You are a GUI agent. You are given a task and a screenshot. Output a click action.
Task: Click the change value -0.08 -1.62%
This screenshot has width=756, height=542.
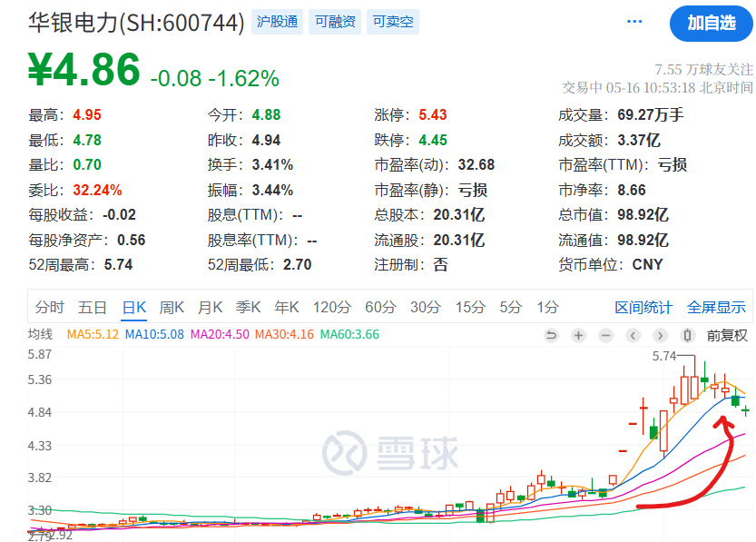click(214, 78)
